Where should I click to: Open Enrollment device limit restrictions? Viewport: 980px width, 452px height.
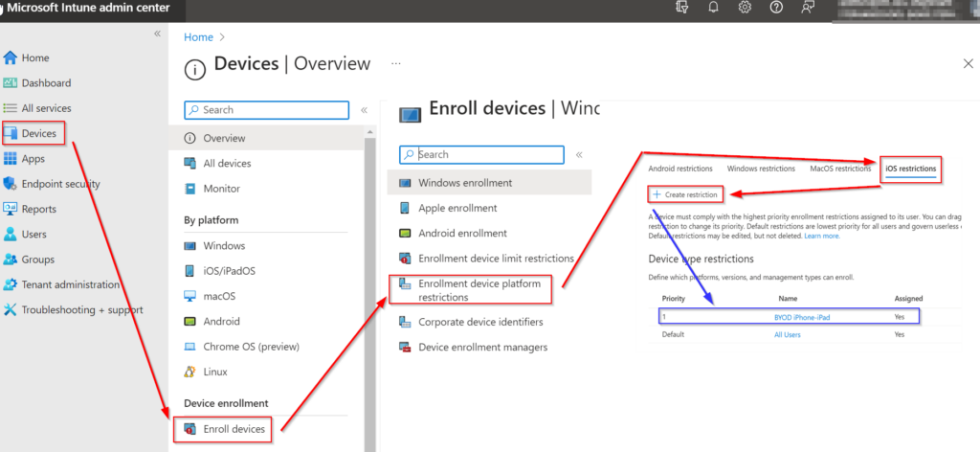point(486,259)
